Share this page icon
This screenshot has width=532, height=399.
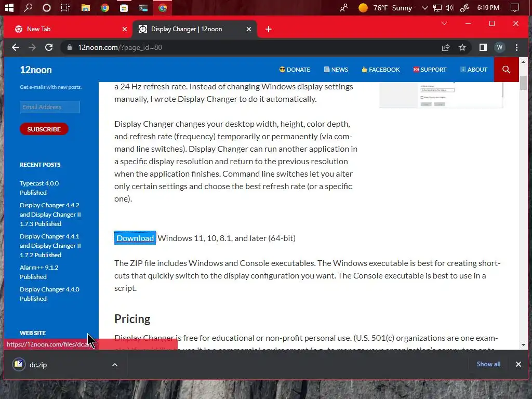coord(446,47)
